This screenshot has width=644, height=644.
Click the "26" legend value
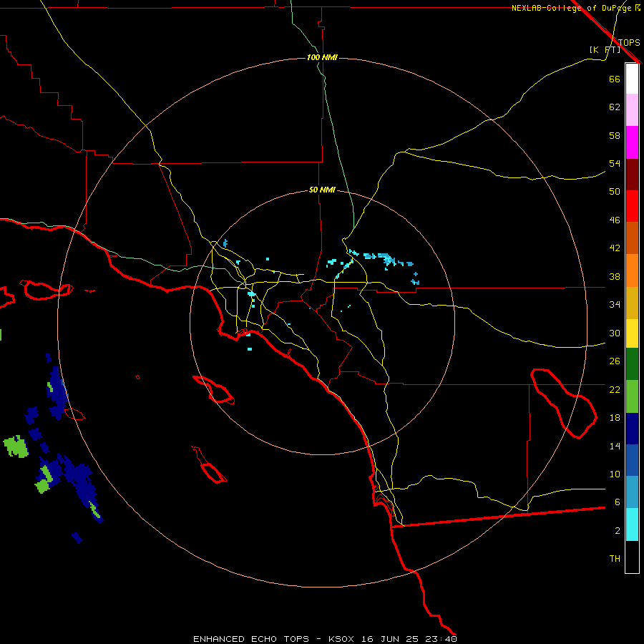pyautogui.click(x=615, y=361)
